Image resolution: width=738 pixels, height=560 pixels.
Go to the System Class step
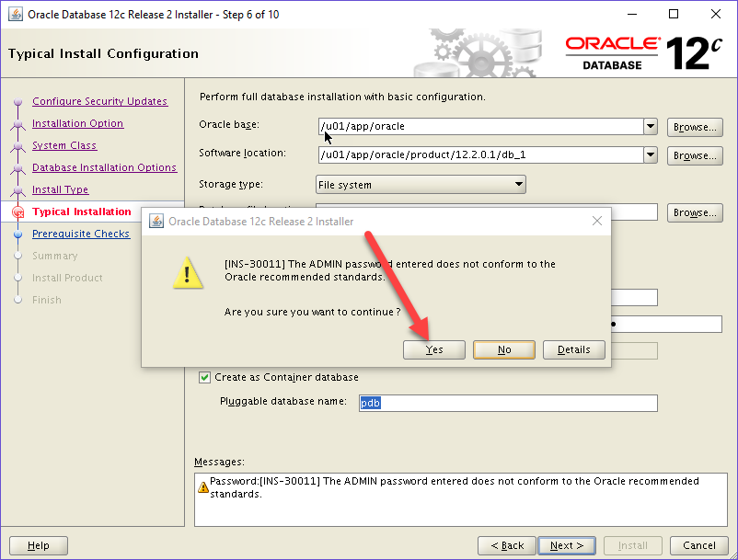click(x=64, y=145)
